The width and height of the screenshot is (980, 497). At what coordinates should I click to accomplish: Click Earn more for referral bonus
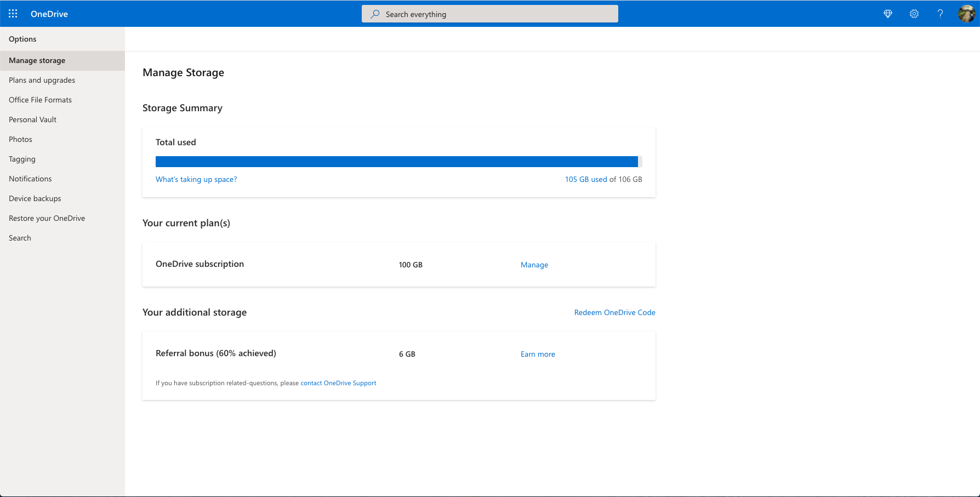click(538, 354)
